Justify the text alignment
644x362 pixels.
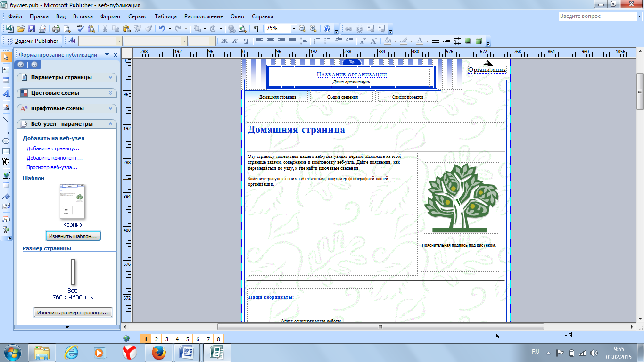click(x=292, y=41)
